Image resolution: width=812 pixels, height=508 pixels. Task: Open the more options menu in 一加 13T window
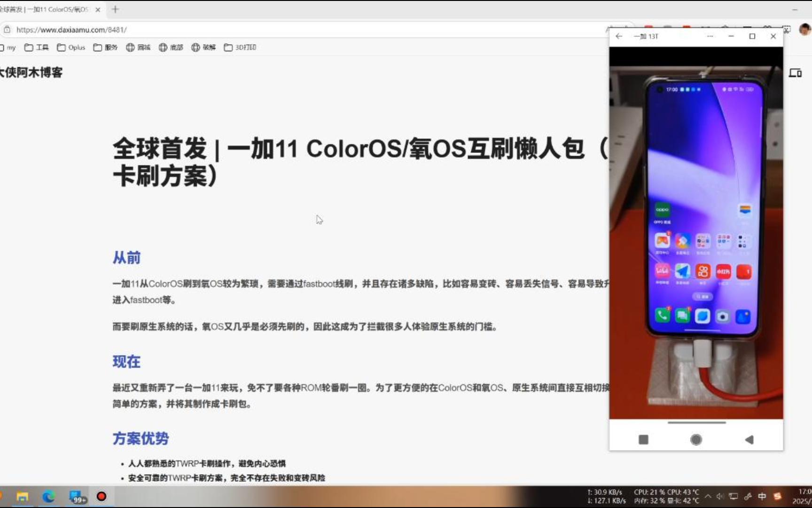click(x=710, y=36)
